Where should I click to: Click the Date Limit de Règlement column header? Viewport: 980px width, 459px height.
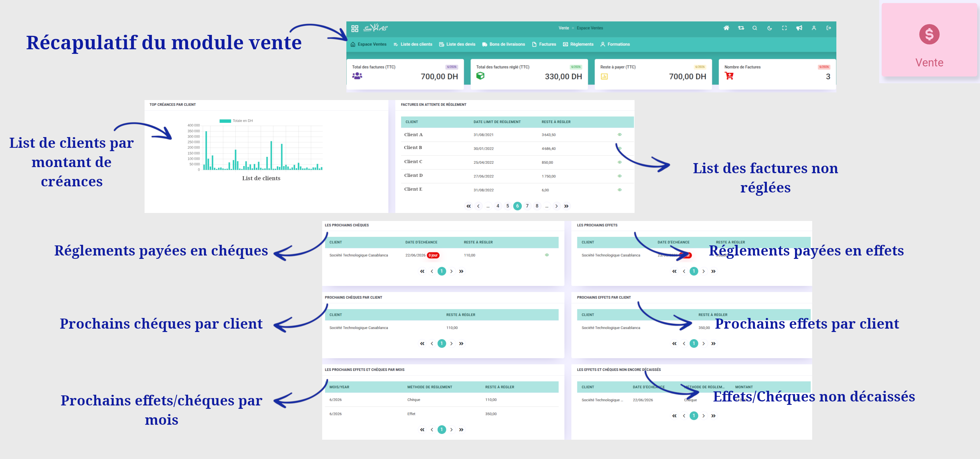tap(497, 122)
